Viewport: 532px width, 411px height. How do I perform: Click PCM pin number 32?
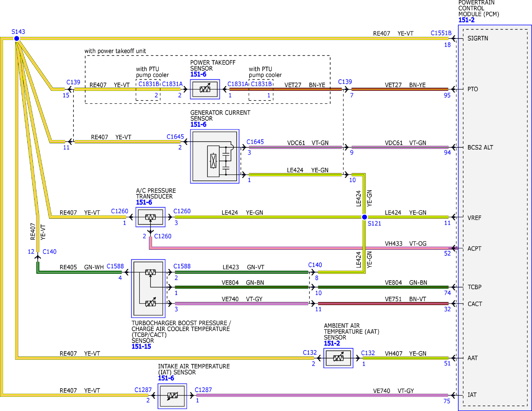coord(447,309)
